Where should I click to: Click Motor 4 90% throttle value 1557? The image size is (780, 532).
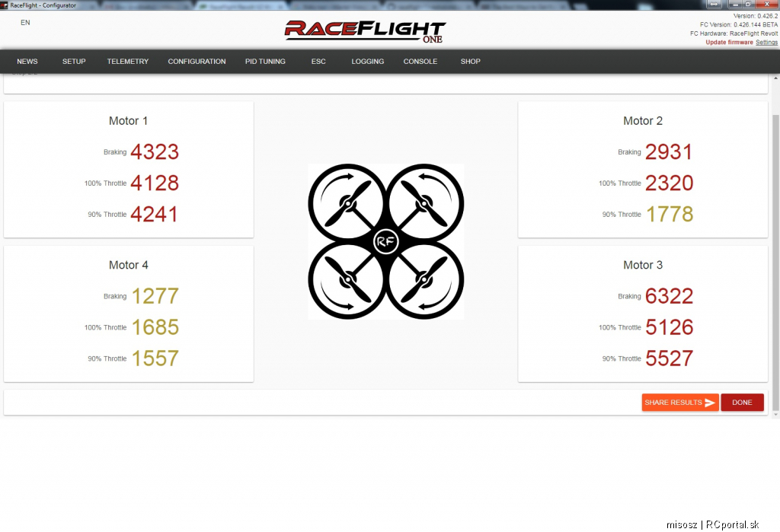(155, 358)
